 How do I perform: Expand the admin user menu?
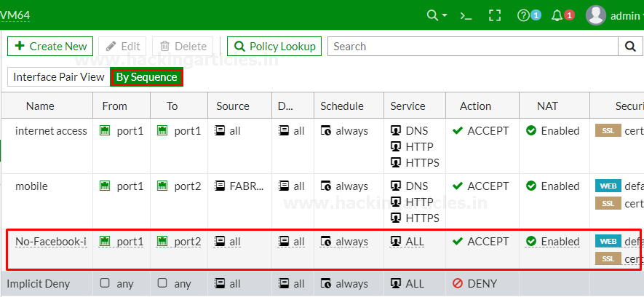coord(624,15)
